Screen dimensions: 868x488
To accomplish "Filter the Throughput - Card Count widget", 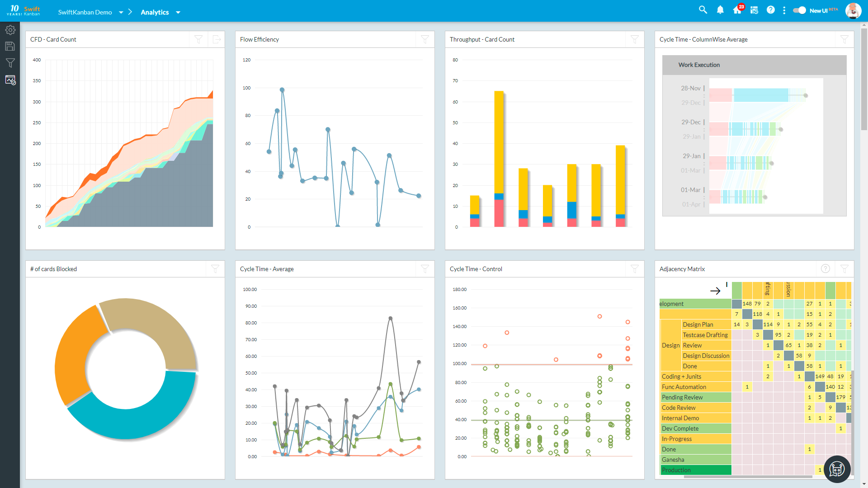I will point(635,39).
